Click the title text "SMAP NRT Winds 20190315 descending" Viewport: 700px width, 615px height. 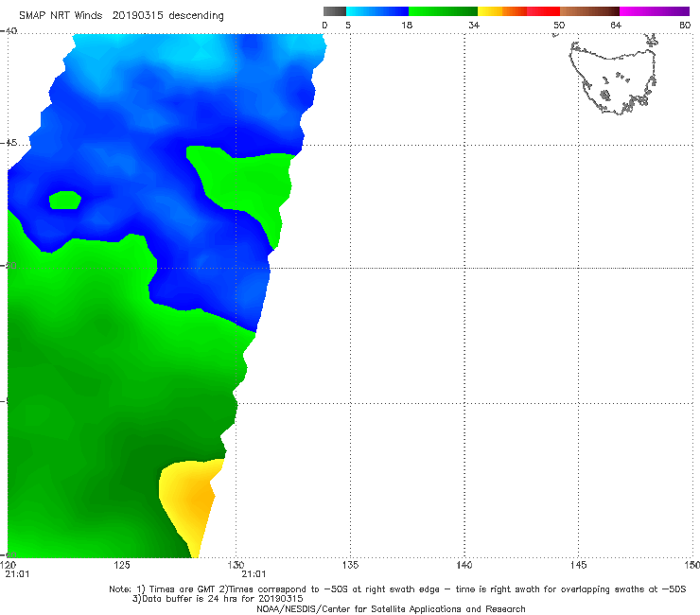(121, 16)
